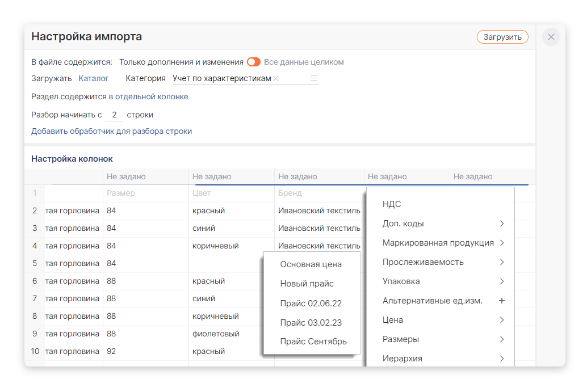Pick Прайс Сентябрь in the submenu
This screenshot has width=587, height=392.
click(x=313, y=342)
